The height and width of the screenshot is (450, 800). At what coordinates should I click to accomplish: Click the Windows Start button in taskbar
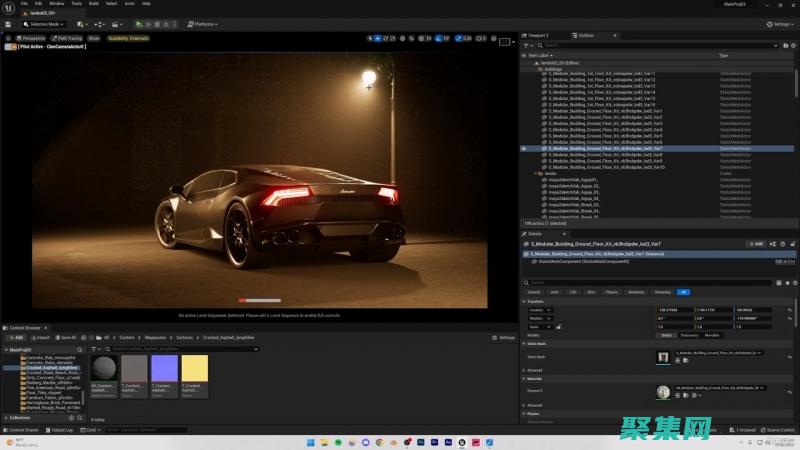pyautogui.click(x=308, y=442)
